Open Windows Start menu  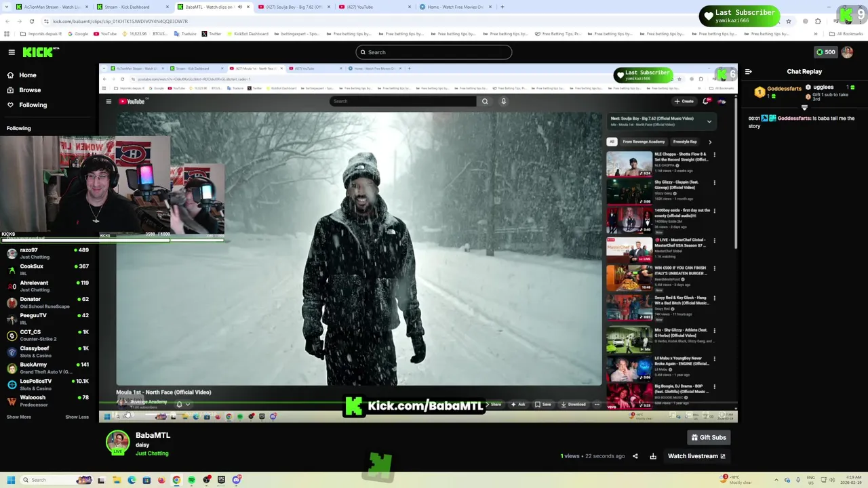pyautogui.click(x=10, y=480)
